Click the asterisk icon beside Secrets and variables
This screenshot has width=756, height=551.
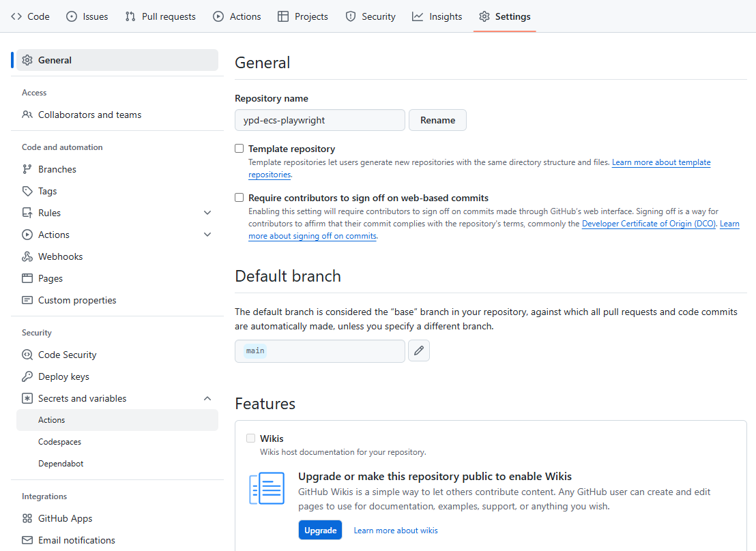click(27, 398)
